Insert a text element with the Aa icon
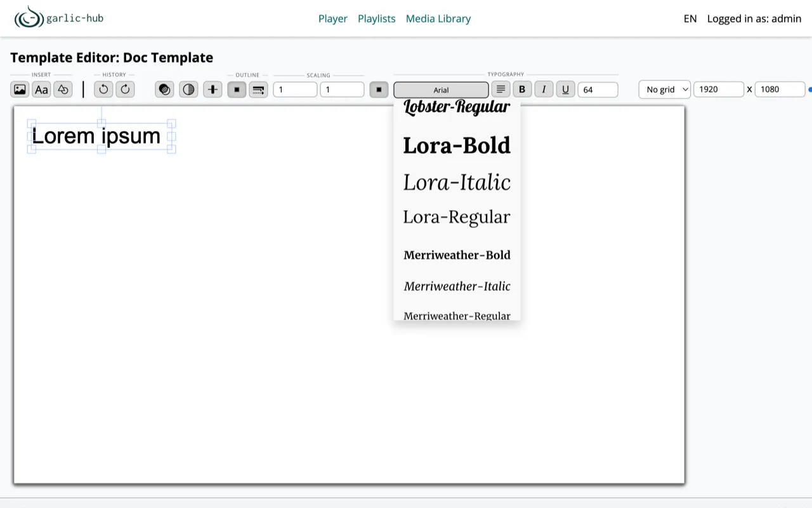 [41, 90]
